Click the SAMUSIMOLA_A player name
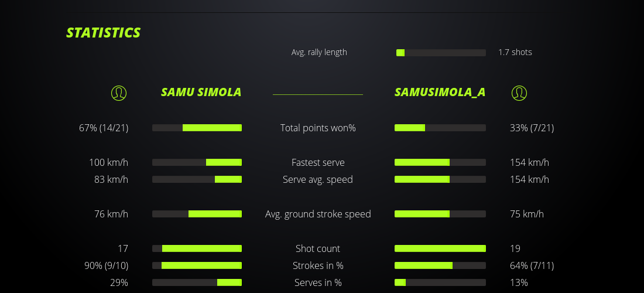Image resolution: width=644 pixels, height=293 pixels. click(x=440, y=92)
